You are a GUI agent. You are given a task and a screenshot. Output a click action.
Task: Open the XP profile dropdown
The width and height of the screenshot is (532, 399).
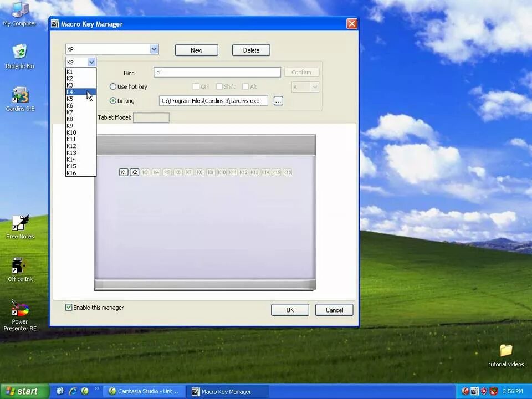(154, 49)
